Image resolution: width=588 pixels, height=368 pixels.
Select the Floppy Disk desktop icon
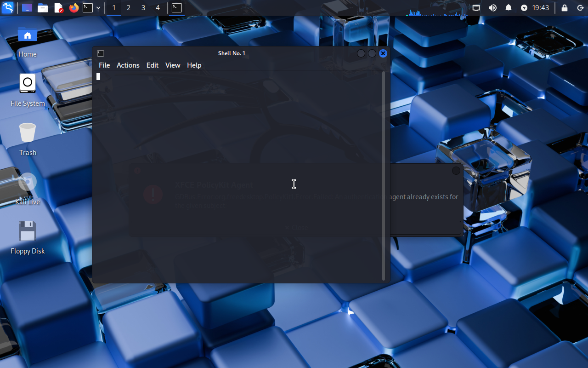(x=28, y=238)
